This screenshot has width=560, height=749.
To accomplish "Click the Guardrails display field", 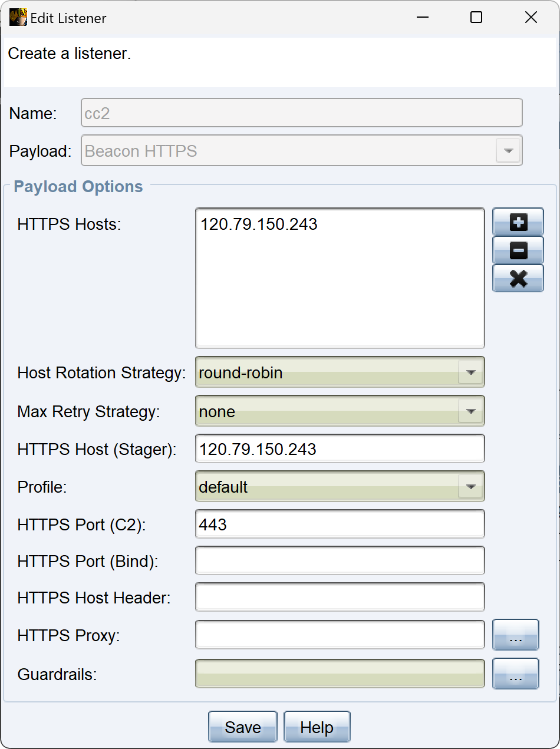I will [340, 674].
